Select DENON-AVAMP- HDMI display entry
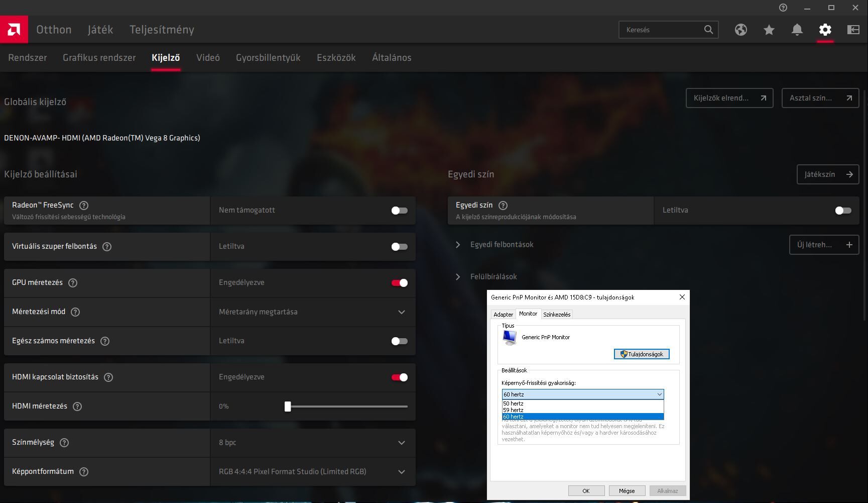 click(x=102, y=138)
